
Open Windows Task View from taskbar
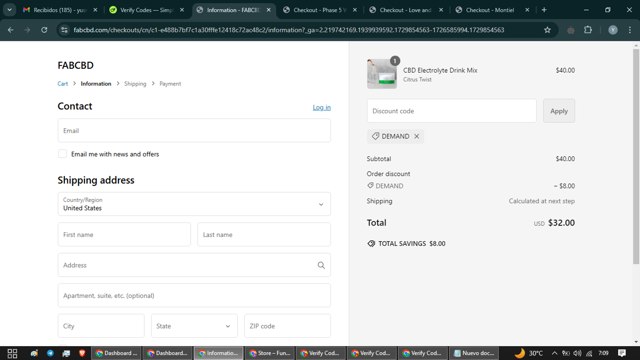(x=12, y=353)
